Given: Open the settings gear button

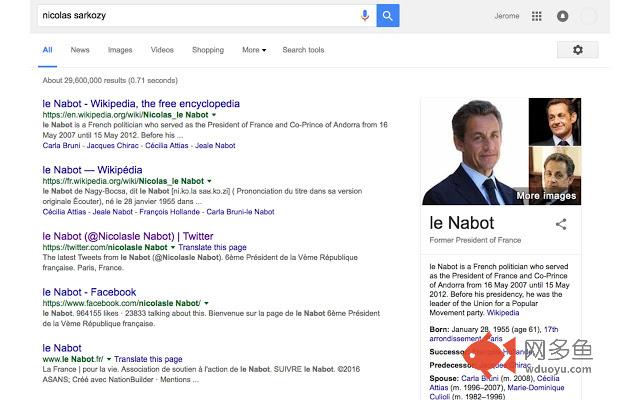Looking at the screenshot, I should click(578, 50).
